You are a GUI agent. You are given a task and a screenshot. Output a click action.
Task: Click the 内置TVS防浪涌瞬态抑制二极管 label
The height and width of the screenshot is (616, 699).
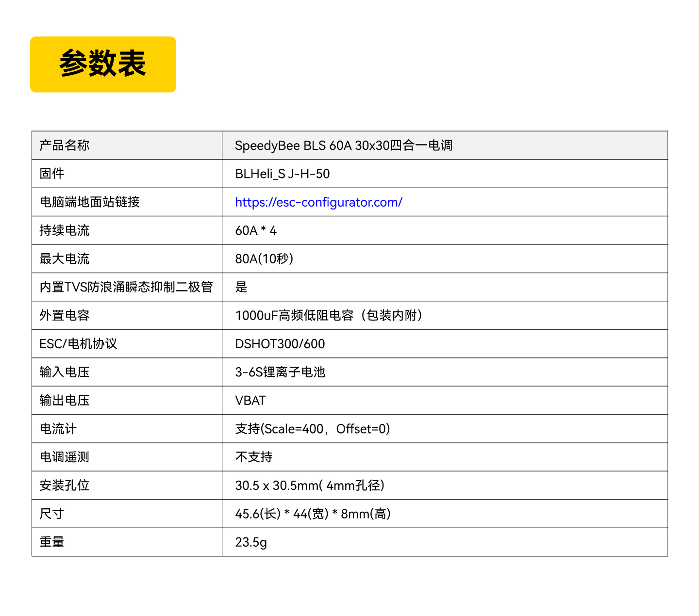[x=126, y=287]
